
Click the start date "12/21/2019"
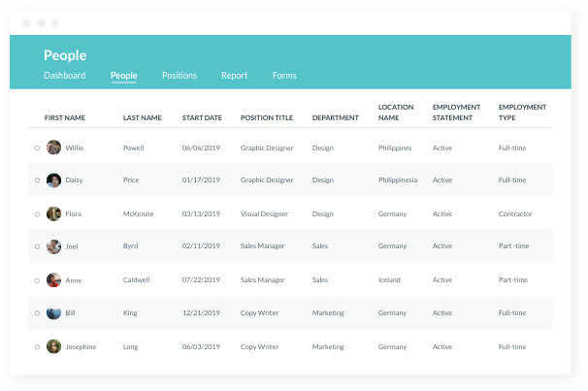[x=201, y=313]
